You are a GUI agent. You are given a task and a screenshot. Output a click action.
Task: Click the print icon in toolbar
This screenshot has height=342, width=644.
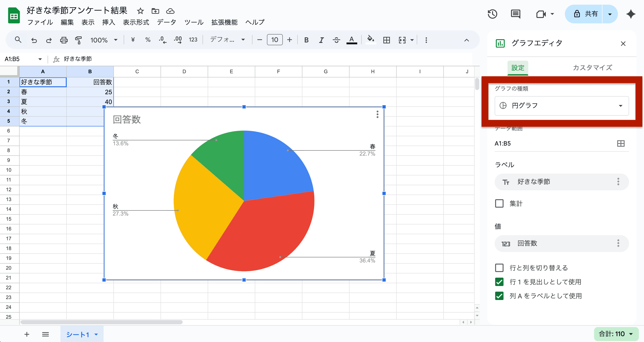64,40
